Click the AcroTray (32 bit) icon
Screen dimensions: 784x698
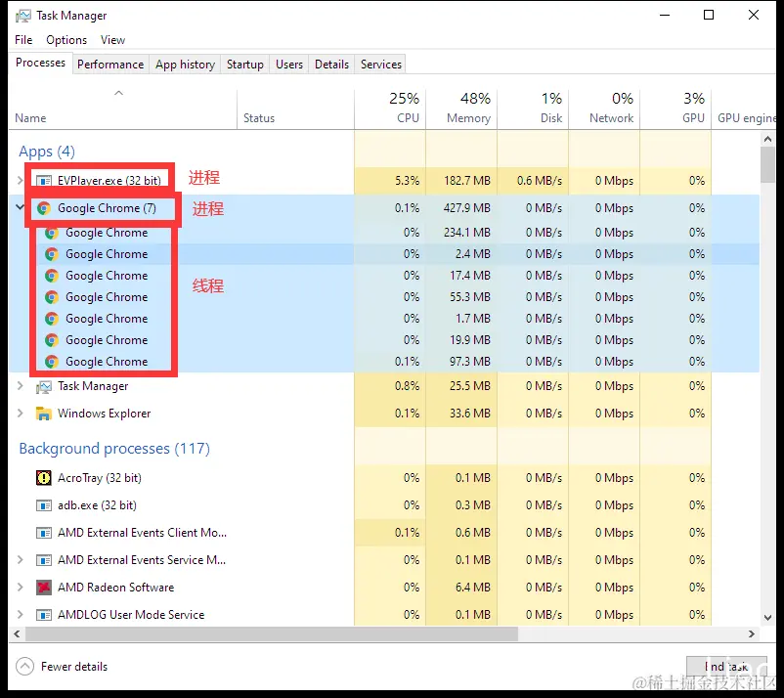click(44, 478)
